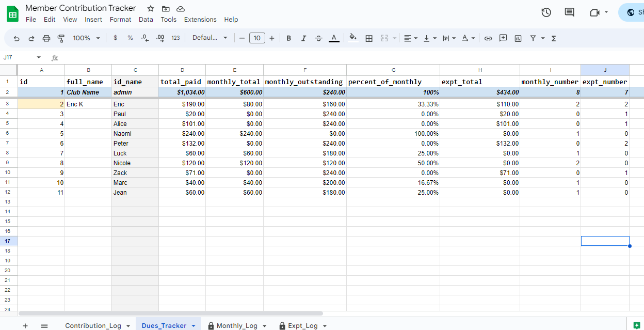Toggle italic formatting

(303, 38)
